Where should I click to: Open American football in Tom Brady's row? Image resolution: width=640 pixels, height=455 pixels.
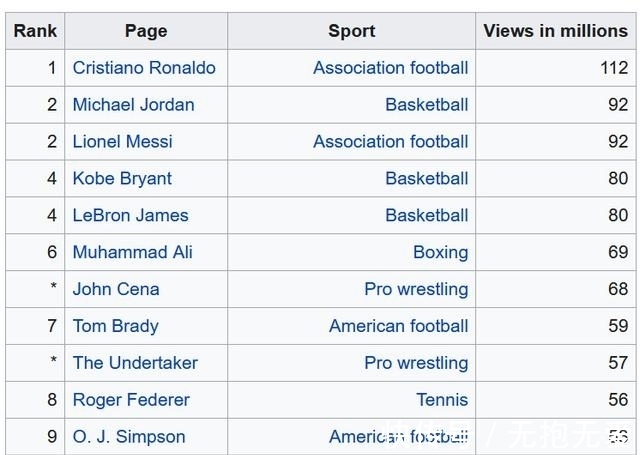click(x=398, y=327)
